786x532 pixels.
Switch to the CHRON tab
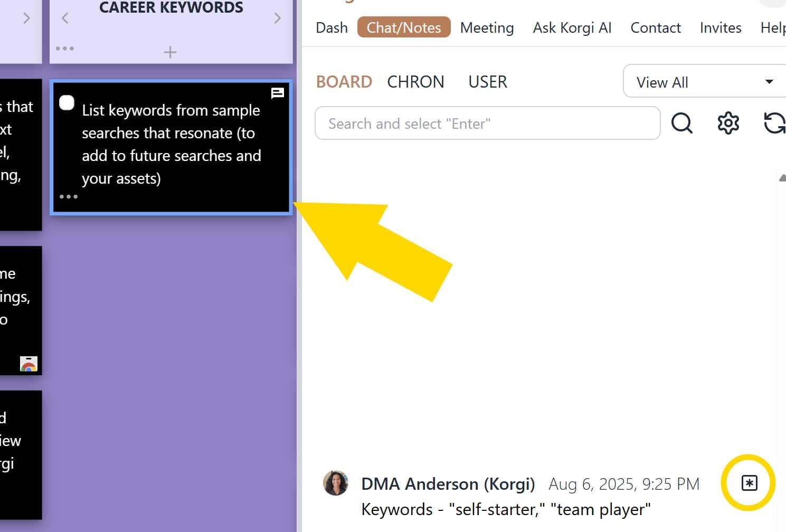point(415,81)
